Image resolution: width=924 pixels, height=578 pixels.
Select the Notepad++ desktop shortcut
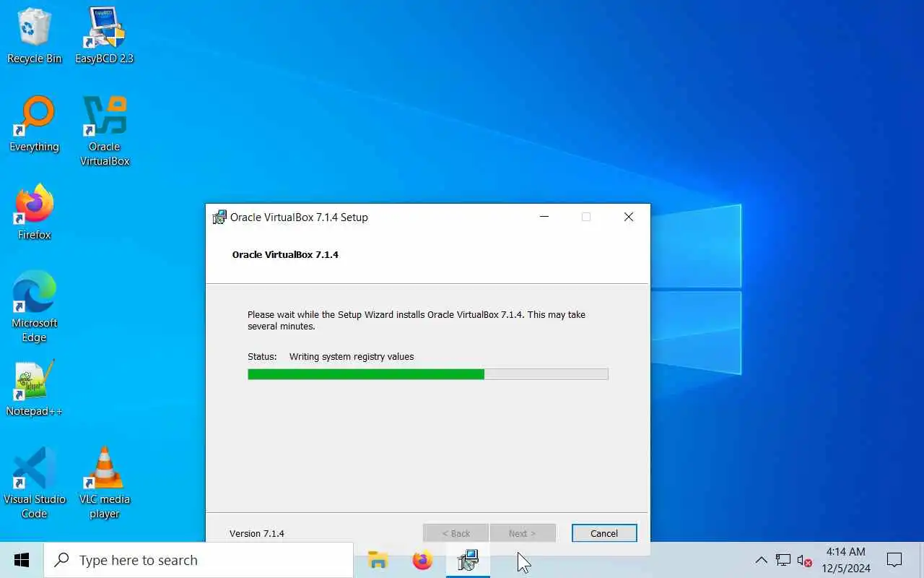point(34,389)
